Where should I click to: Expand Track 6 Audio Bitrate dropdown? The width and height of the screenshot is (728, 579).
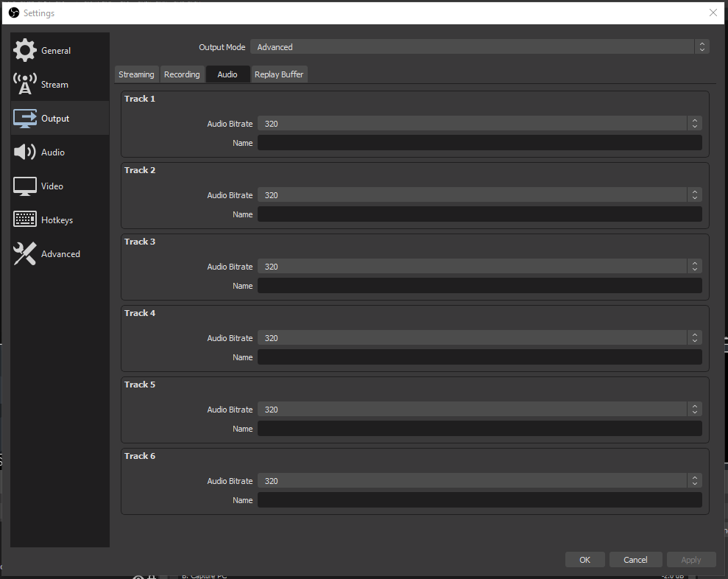[480, 481]
